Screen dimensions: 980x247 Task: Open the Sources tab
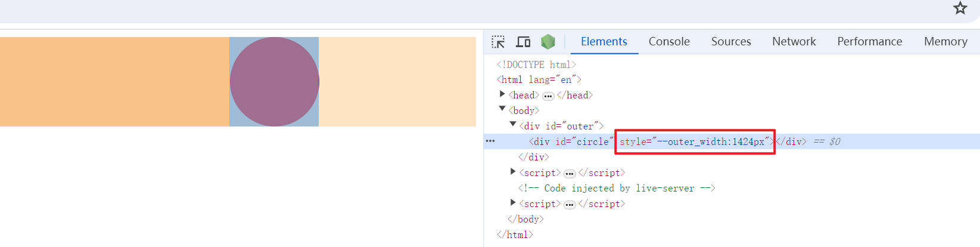[731, 41]
